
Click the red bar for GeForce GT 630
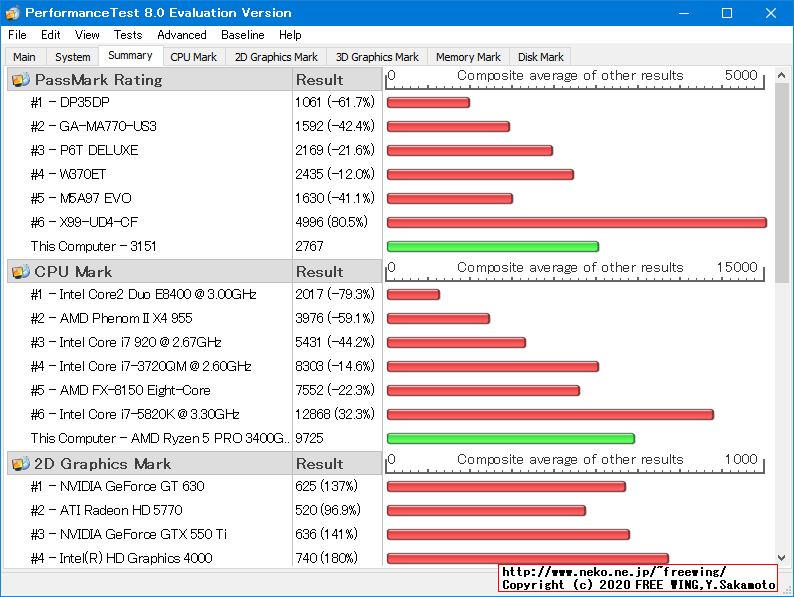coord(506,487)
